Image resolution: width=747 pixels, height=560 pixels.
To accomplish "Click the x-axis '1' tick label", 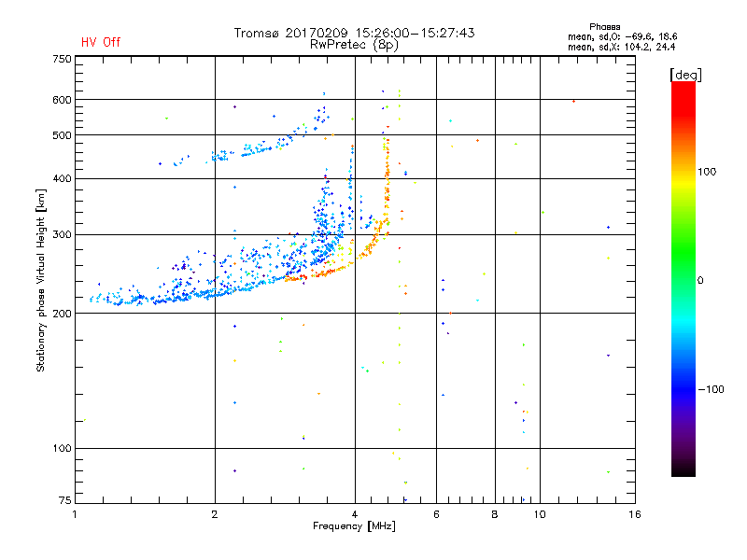I will tap(75, 514).
